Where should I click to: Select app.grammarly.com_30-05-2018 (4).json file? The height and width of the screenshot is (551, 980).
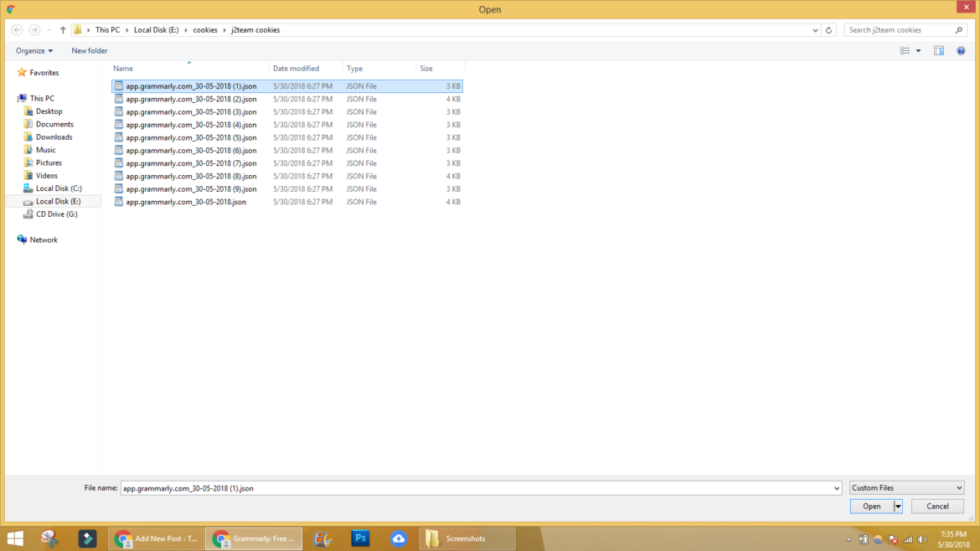click(x=287, y=125)
